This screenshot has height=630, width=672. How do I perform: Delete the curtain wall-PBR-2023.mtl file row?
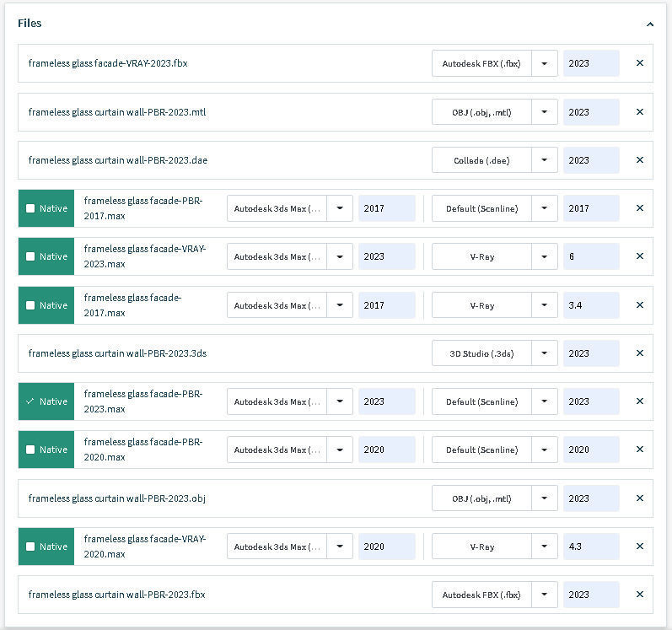pyautogui.click(x=639, y=112)
